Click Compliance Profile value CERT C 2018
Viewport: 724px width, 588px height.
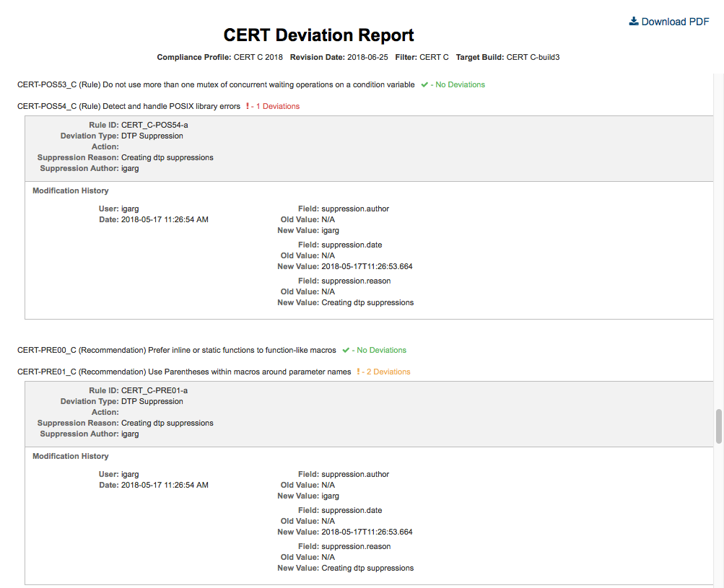[x=258, y=57]
